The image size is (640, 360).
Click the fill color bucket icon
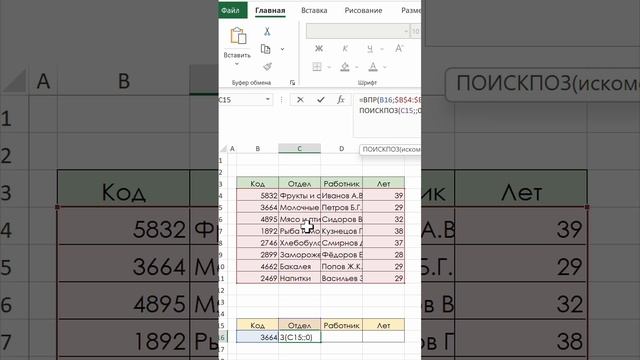pyautogui.click(x=345, y=67)
